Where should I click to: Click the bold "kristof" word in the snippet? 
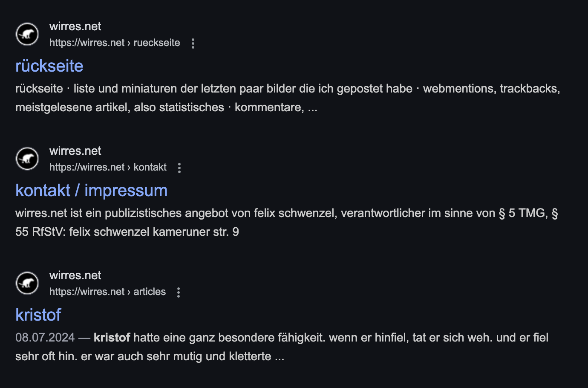coord(112,338)
